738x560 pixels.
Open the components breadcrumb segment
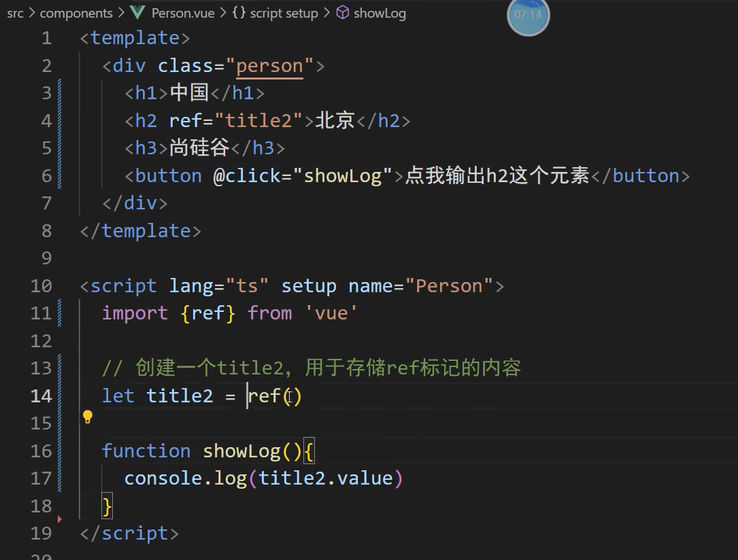click(x=76, y=13)
